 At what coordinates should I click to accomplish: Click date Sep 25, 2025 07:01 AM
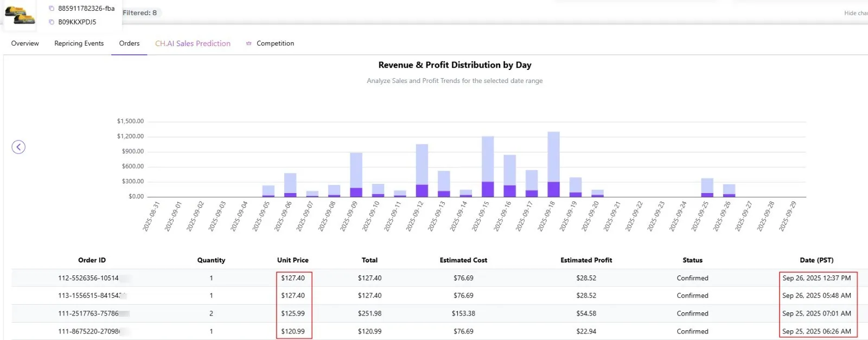pos(816,313)
